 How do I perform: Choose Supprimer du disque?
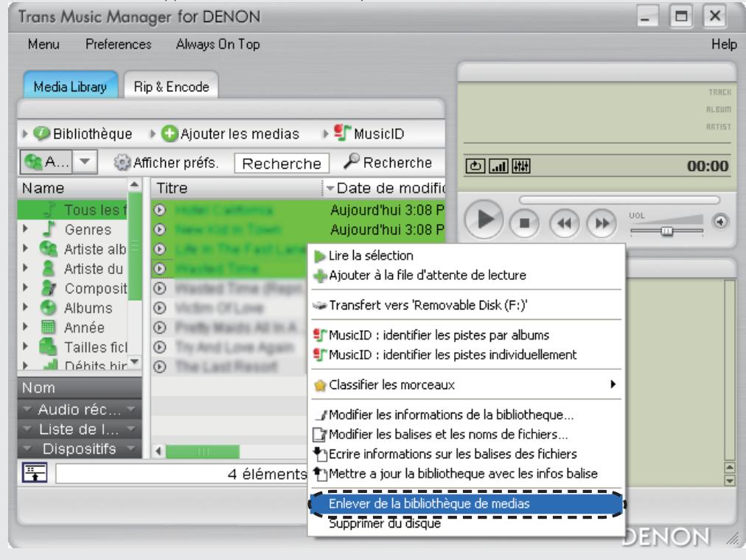(467, 523)
